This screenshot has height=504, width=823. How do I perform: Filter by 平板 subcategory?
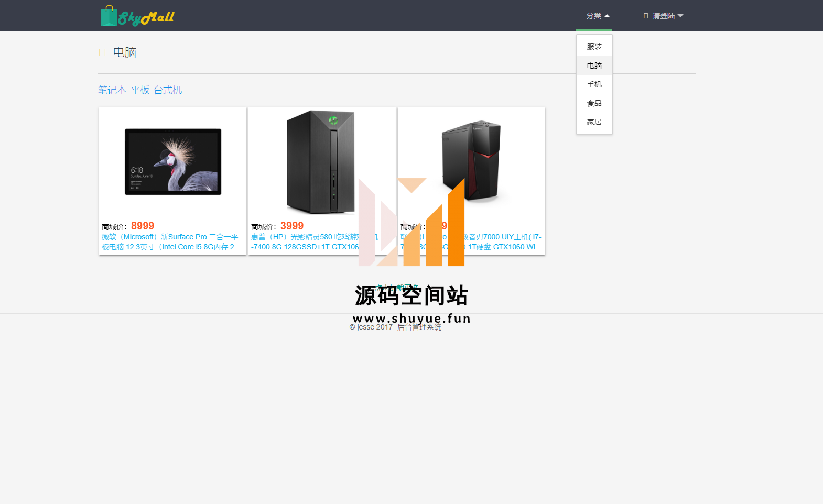pyautogui.click(x=140, y=90)
